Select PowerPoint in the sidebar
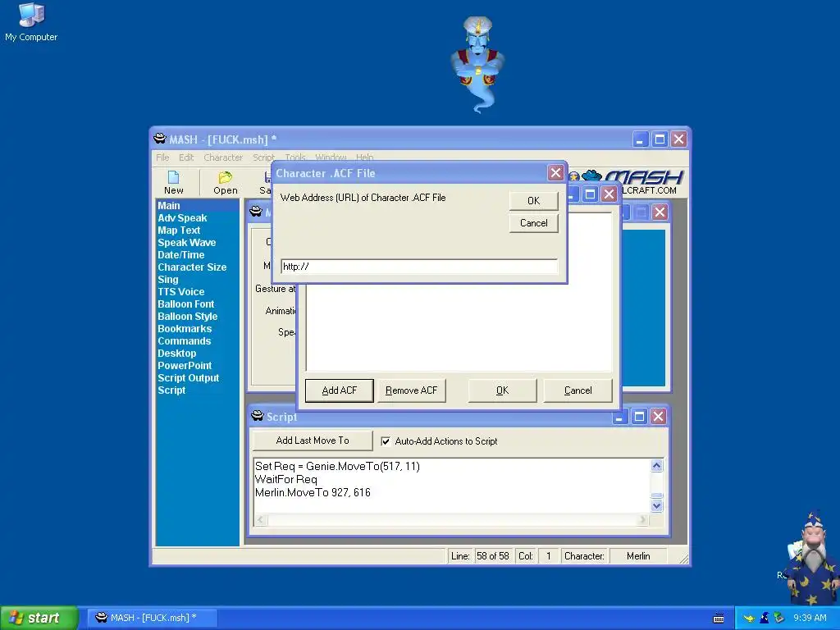Image resolution: width=840 pixels, height=630 pixels. pyautogui.click(x=185, y=366)
